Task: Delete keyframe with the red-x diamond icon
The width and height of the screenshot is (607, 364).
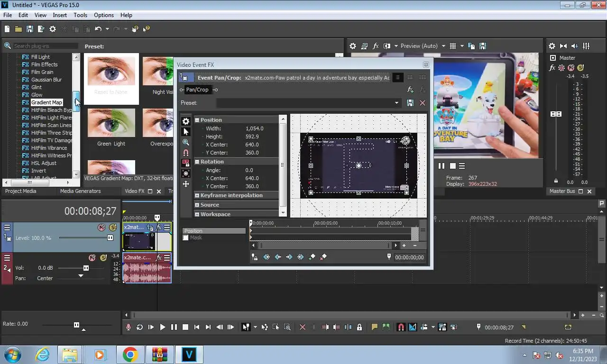Action: pos(323,257)
